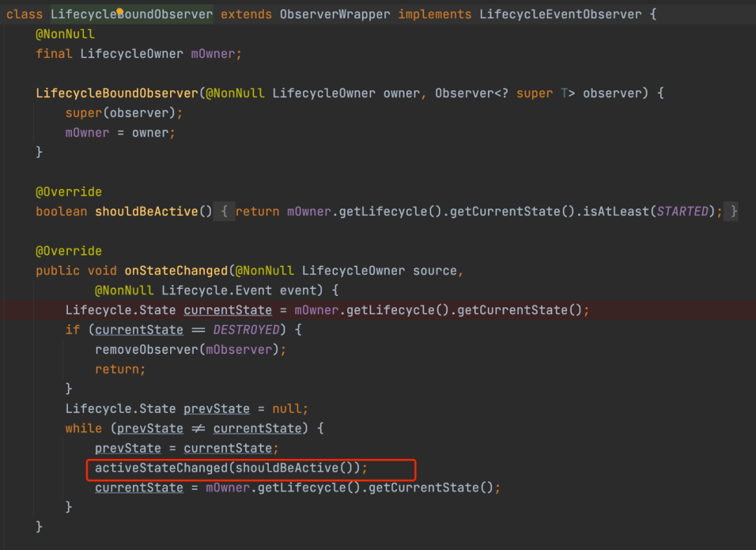Image resolution: width=756 pixels, height=550 pixels.
Task: Click the ObserverWrapper superclass name
Action: pos(335,15)
